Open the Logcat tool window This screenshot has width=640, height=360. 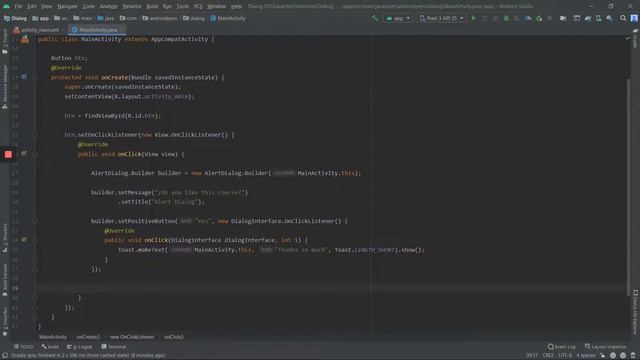[x=80, y=347]
